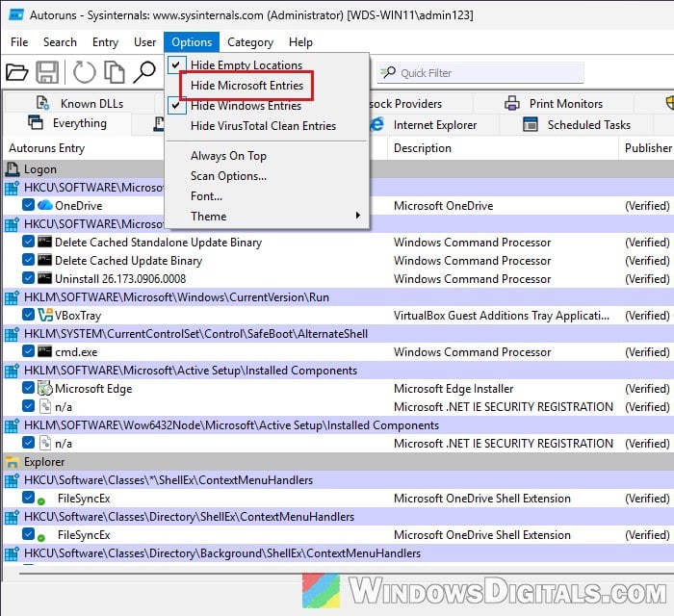Uncheck the VBoxTray entry checkbox
This screenshot has height=616, width=674.
(x=28, y=315)
